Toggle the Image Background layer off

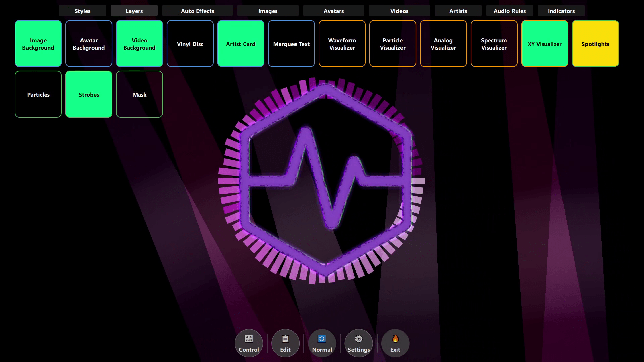[x=38, y=44]
